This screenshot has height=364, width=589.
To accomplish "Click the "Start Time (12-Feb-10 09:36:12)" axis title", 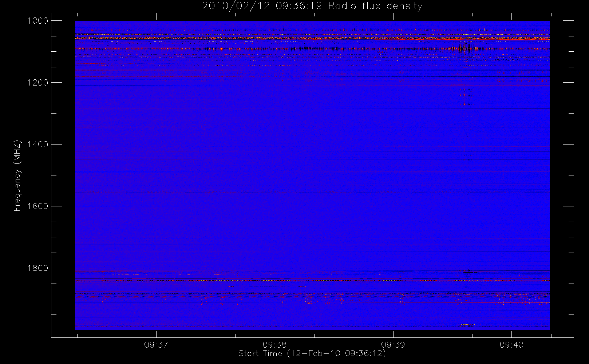I will coord(312,353).
